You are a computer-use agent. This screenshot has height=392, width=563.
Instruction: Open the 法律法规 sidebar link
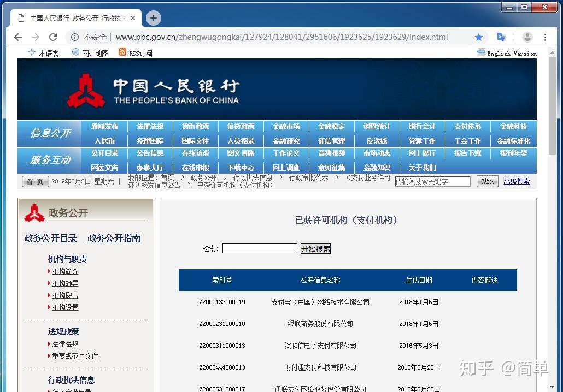tap(65, 344)
